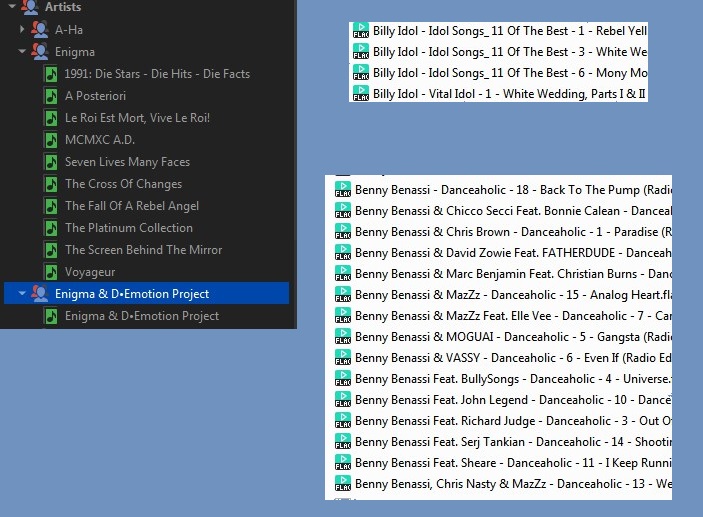Click FLAC icon for David Zowie file

click(x=343, y=252)
